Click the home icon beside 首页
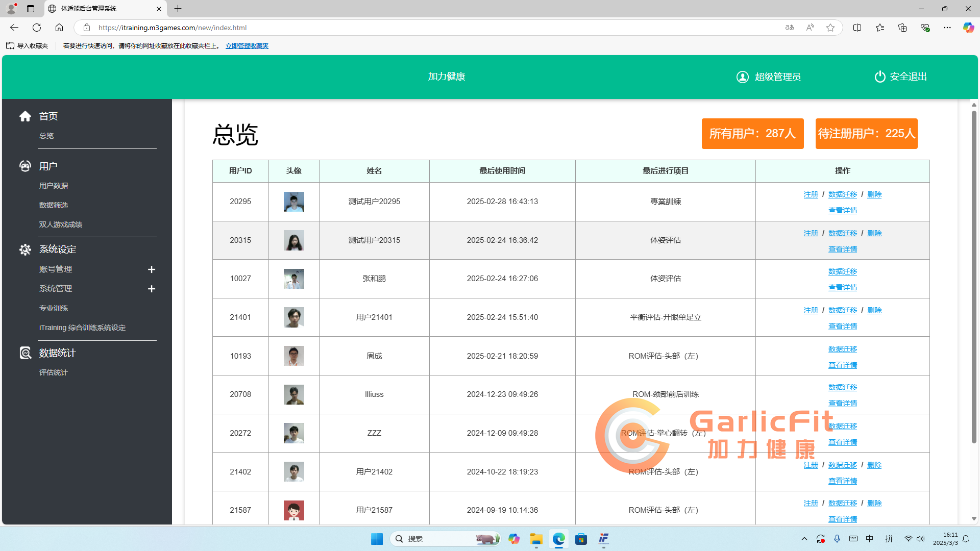The height and width of the screenshot is (551, 980). tap(25, 116)
